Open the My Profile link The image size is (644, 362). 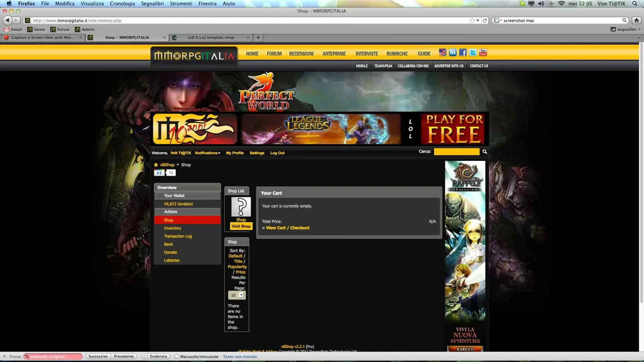(x=235, y=153)
